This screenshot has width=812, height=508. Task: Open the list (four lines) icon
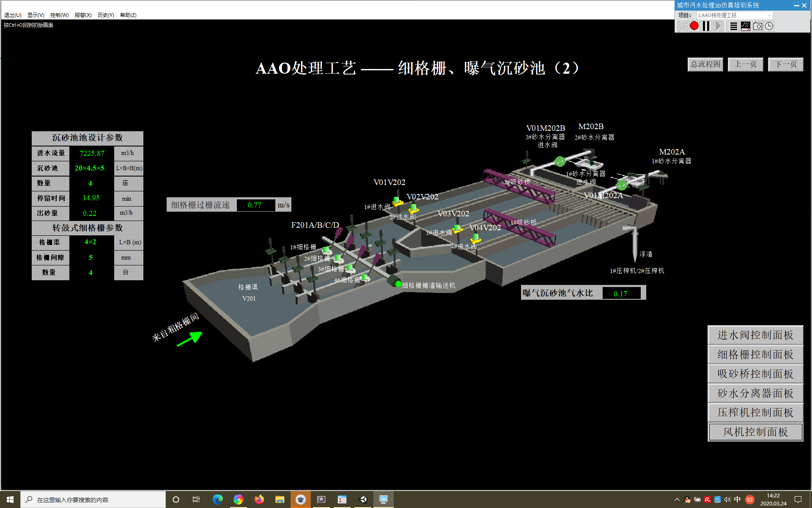click(734, 26)
